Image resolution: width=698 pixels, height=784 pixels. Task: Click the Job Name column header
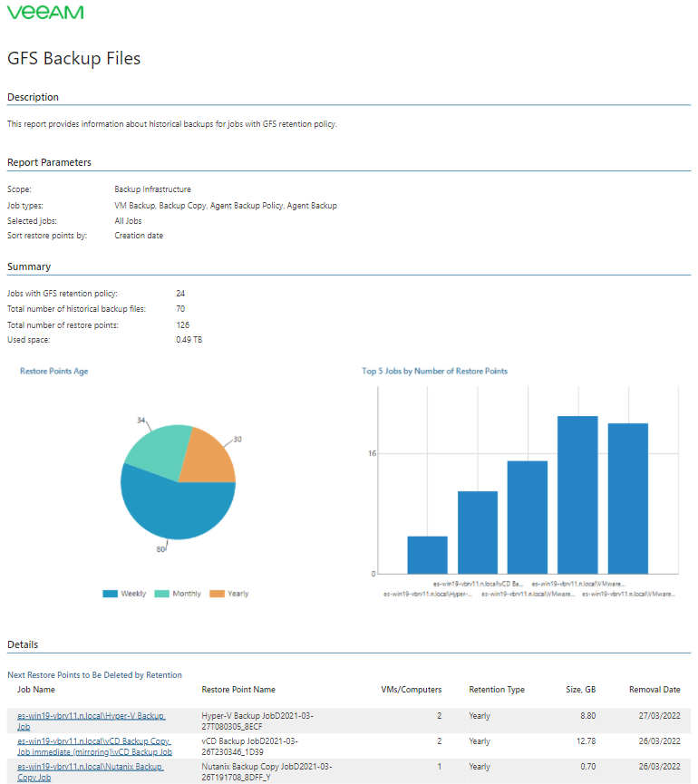36,690
